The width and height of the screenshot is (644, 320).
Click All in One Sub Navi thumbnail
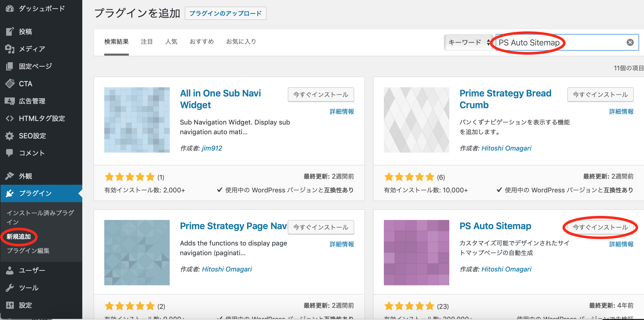click(137, 120)
